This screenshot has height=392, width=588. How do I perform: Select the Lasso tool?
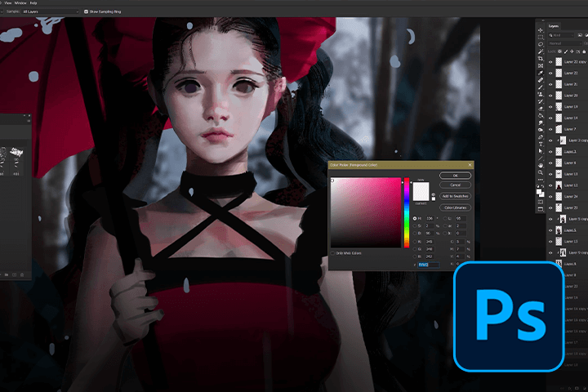541,44
